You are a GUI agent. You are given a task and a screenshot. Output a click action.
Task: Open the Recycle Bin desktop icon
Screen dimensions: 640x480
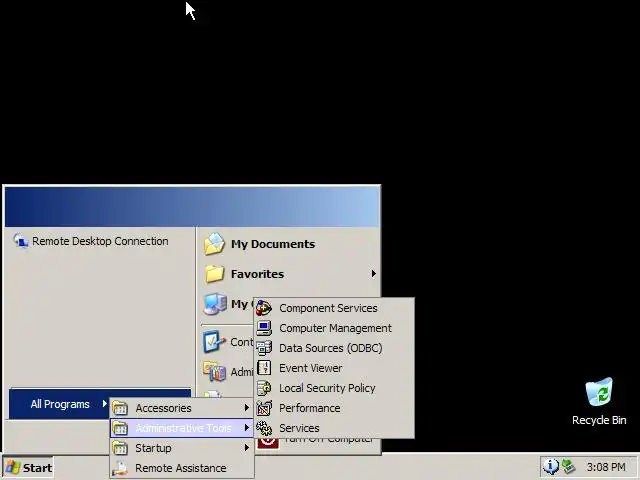pyautogui.click(x=599, y=392)
